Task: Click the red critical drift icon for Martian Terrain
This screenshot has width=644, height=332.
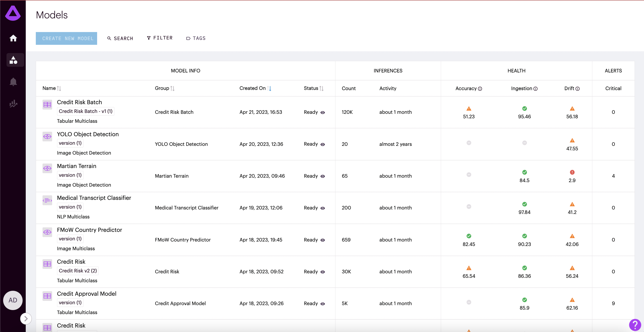Action: click(572, 172)
